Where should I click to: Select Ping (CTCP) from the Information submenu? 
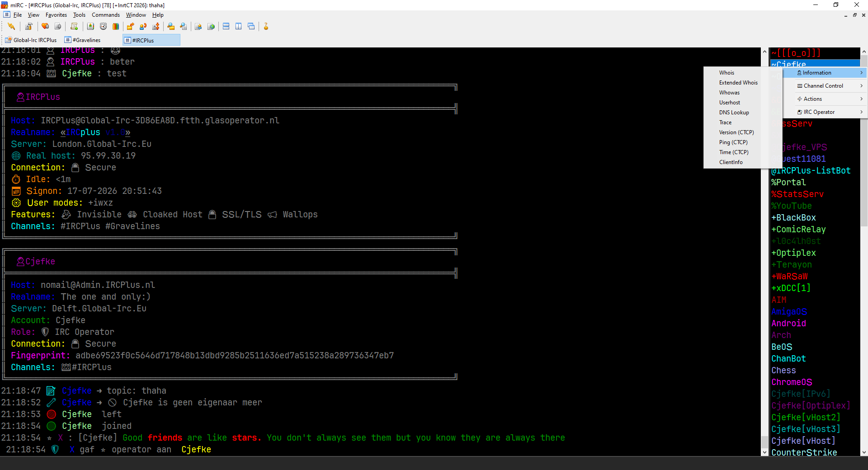pyautogui.click(x=733, y=142)
